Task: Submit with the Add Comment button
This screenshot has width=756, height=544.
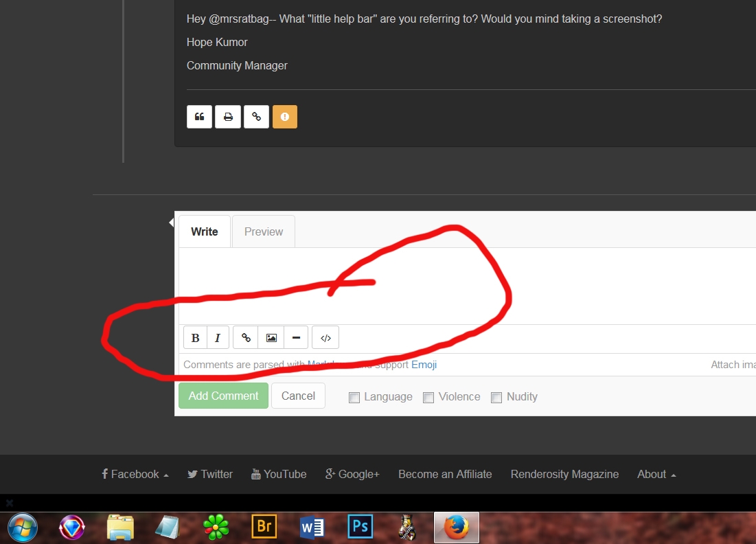Action: coord(223,396)
